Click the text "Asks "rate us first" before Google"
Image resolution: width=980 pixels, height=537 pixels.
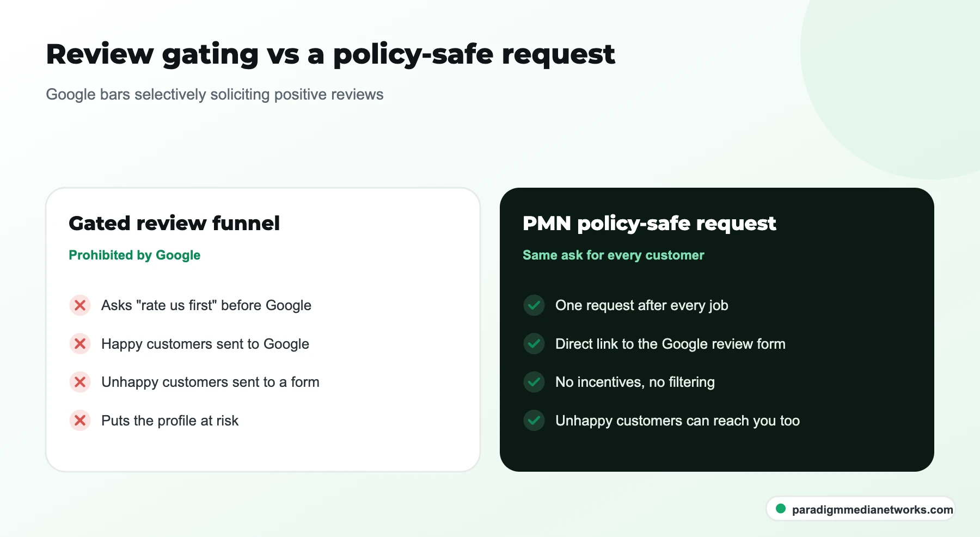coord(206,305)
